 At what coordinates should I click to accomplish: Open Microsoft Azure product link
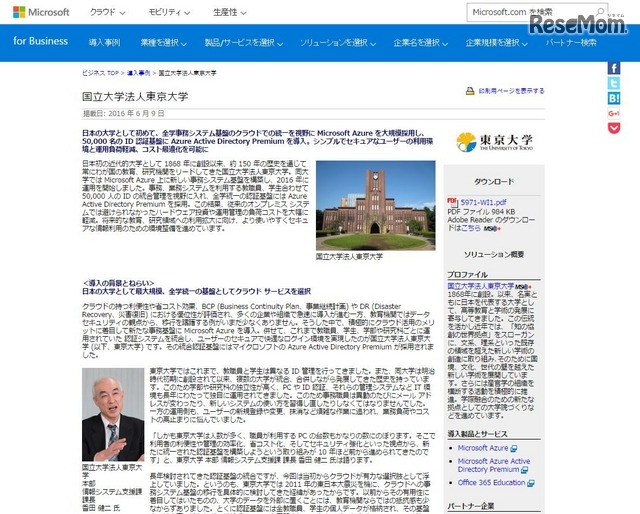pos(483,448)
